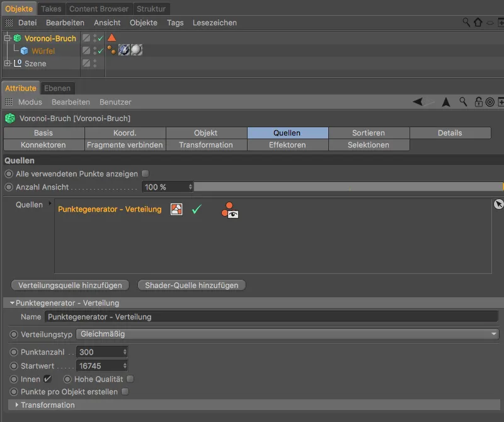Click the Anzahl Ansicht slider bar
This screenshot has height=422, width=504.
point(348,186)
